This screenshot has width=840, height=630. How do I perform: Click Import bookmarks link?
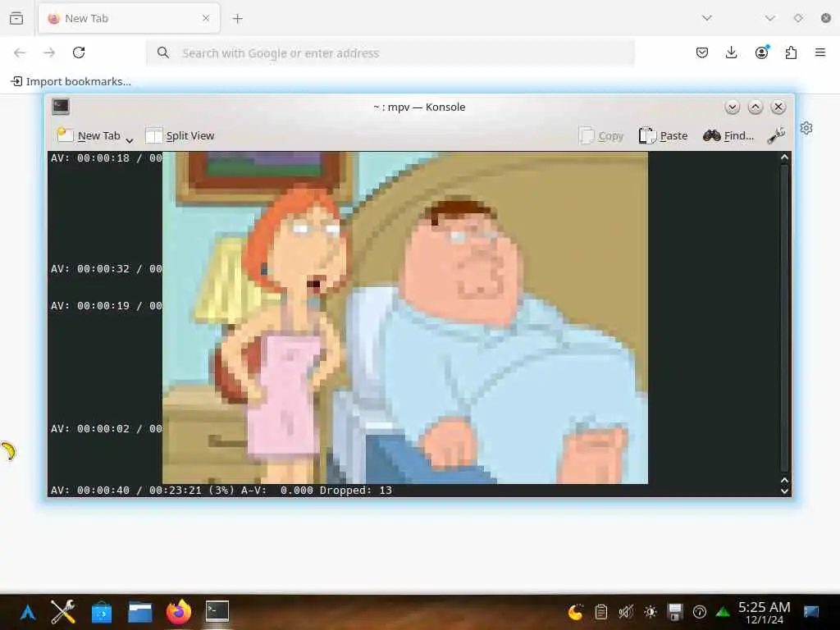coord(71,81)
